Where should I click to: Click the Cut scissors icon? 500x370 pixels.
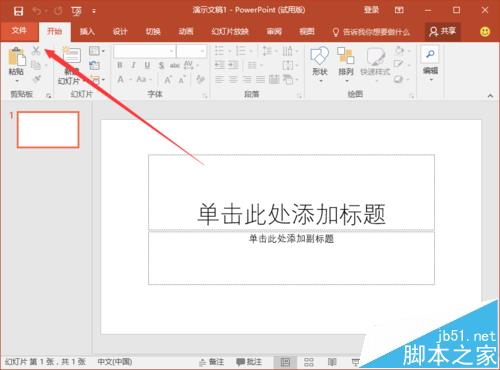[36, 51]
